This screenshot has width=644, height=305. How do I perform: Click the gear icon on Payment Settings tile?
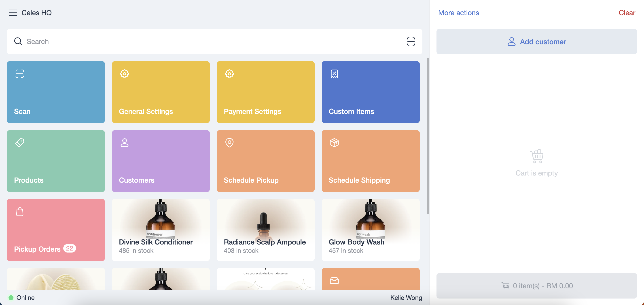(229, 74)
